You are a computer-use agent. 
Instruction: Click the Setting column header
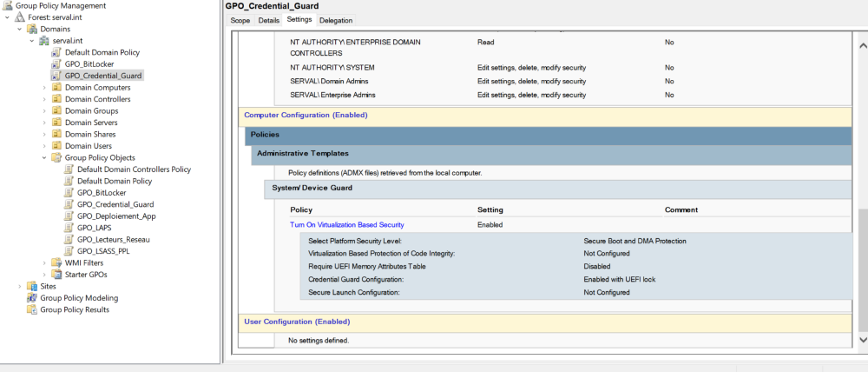click(x=490, y=210)
